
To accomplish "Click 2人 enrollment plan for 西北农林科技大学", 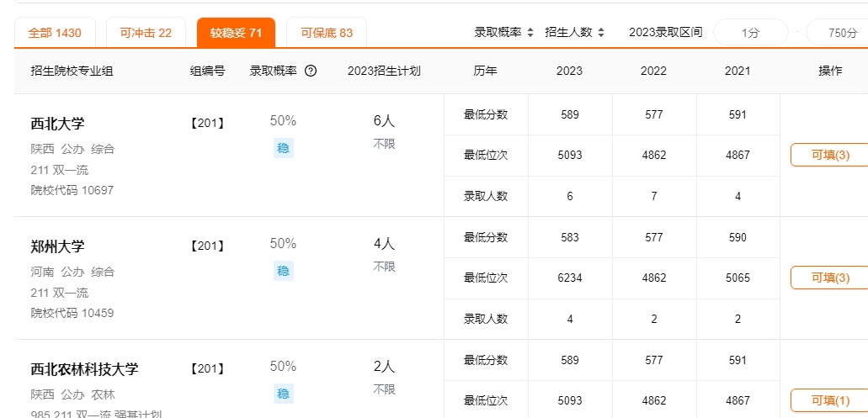I will (x=384, y=367).
